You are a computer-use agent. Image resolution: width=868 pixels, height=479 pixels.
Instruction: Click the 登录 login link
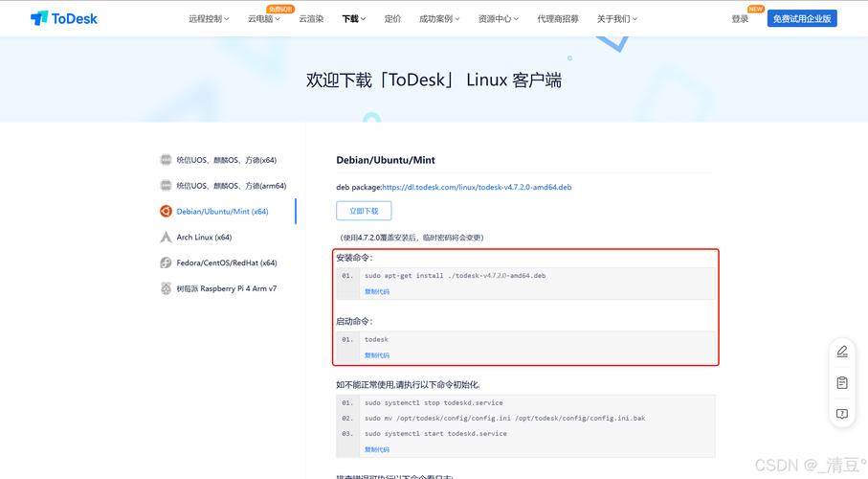pos(740,19)
